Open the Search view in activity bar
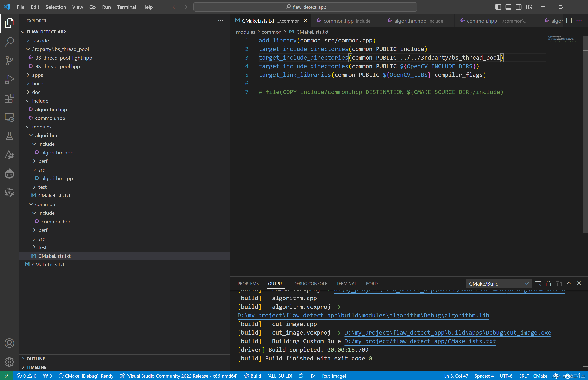This screenshot has width=588, height=380. pos(9,42)
